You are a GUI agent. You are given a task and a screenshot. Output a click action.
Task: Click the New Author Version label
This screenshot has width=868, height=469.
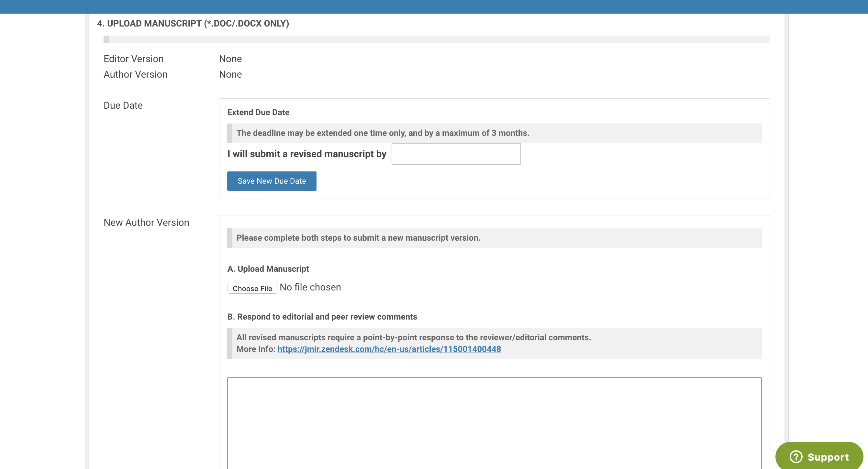[146, 223]
